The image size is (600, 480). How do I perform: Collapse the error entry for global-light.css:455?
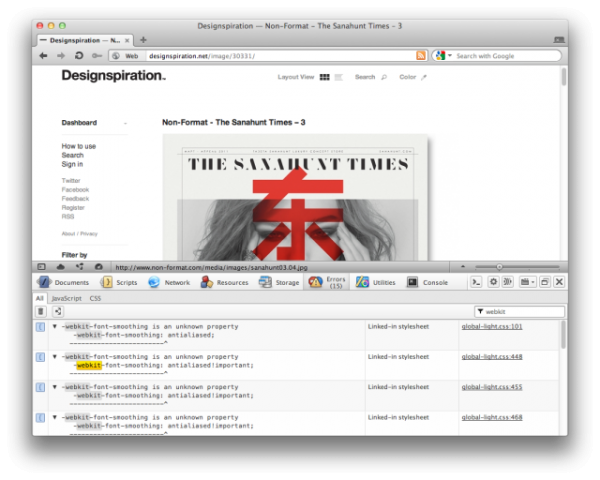click(55, 387)
